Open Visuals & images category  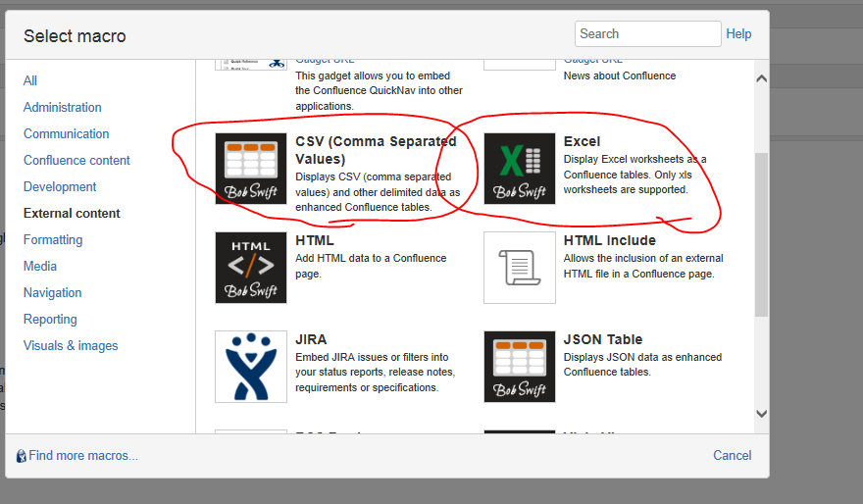(x=71, y=345)
